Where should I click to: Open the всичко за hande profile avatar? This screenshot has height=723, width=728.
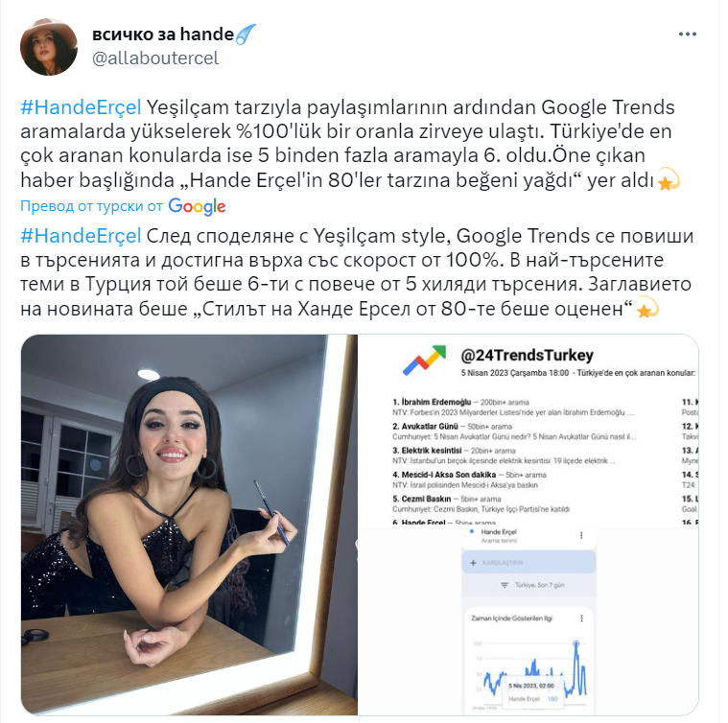(49, 47)
